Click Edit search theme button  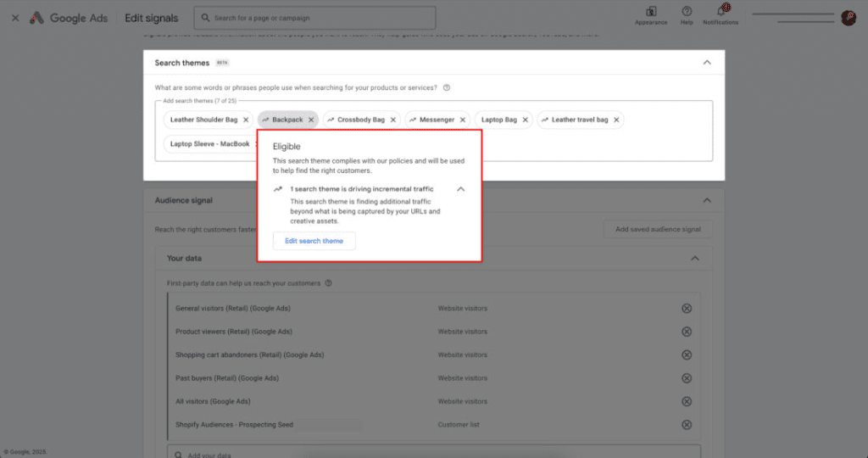[314, 241]
